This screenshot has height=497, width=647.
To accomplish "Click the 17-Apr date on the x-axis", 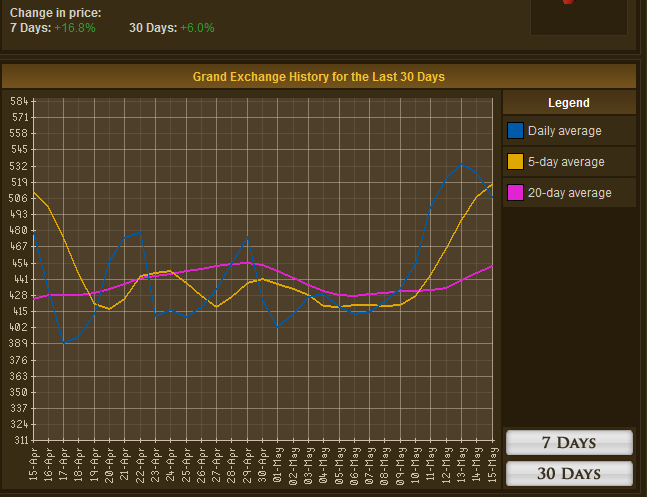I will 64,464.
